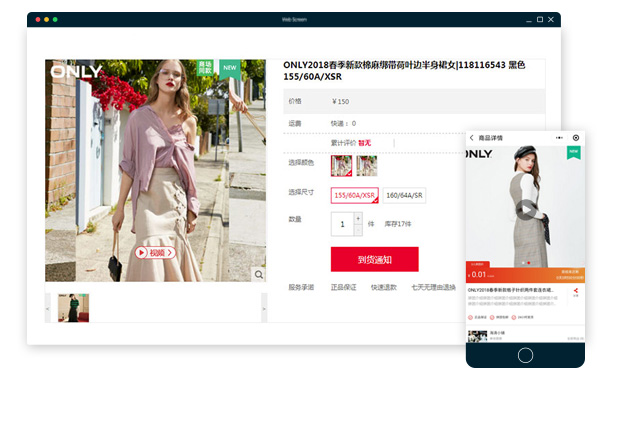Click the product title ONLY2018春季新款
The width and height of the screenshot is (620, 434).
tap(404, 71)
